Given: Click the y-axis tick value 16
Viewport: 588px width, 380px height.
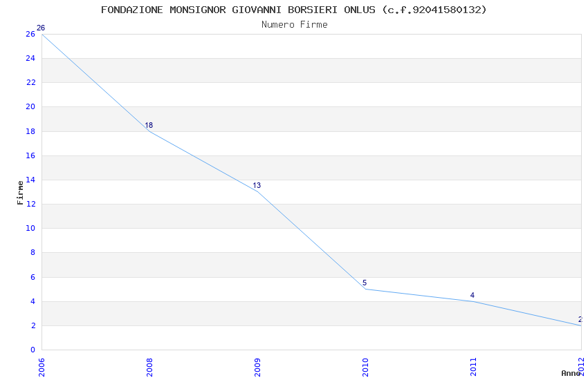Looking at the screenshot, I should (30, 155).
